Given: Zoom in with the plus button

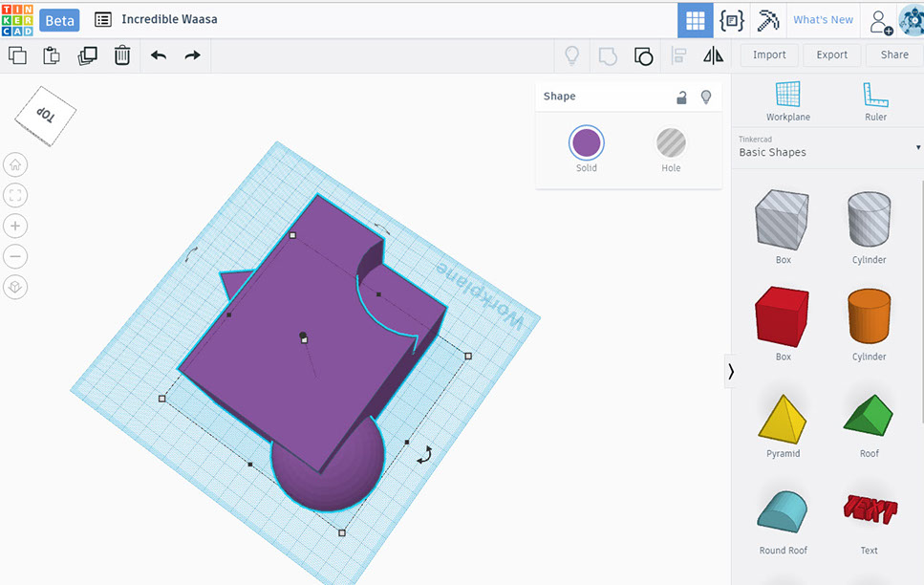Looking at the screenshot, I should click(15, 226).
